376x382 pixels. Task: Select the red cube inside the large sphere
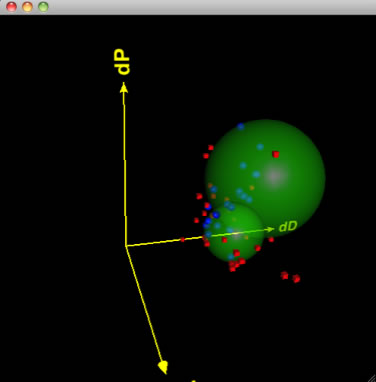(x=275, y=154)
